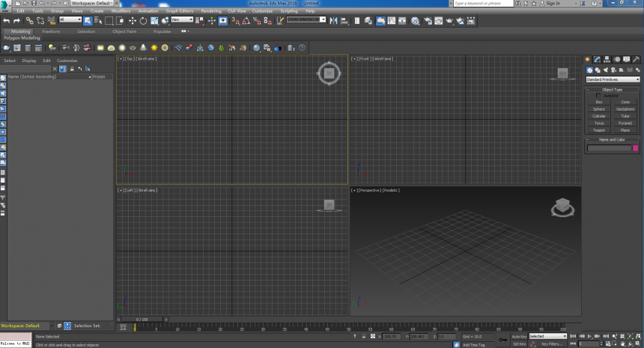Click the time slider at 0 / 100
Screen dimensions: 644x348
pyautogui.click(x=142, y=320)
